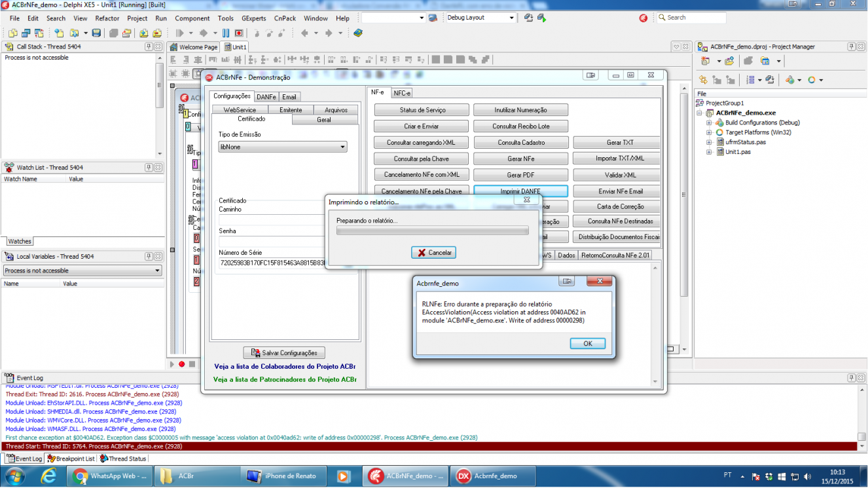Image resolution: width=868 pixels, height=488 pixels.
Task: Click the Senha password input field
Action: pyautogui.click(x=272, y=241)
